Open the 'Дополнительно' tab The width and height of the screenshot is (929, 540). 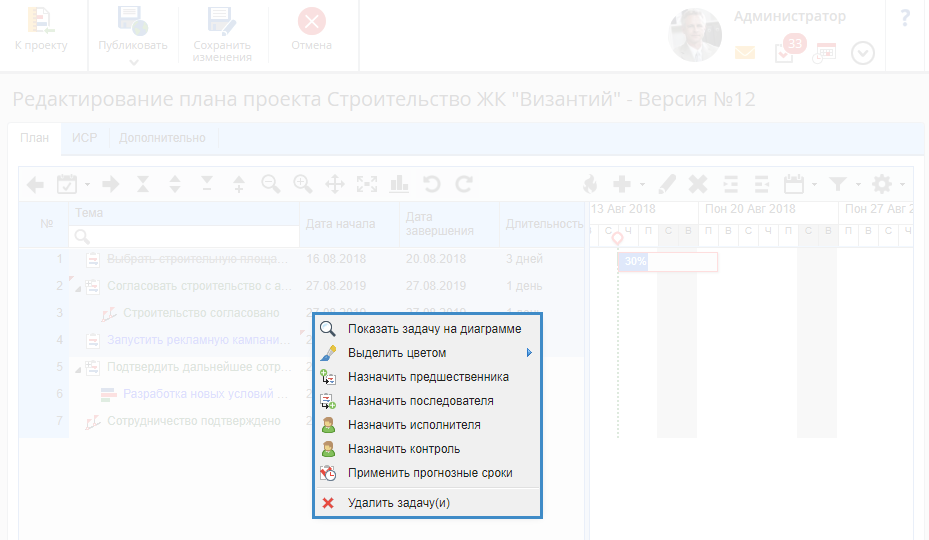coord(162,138)
